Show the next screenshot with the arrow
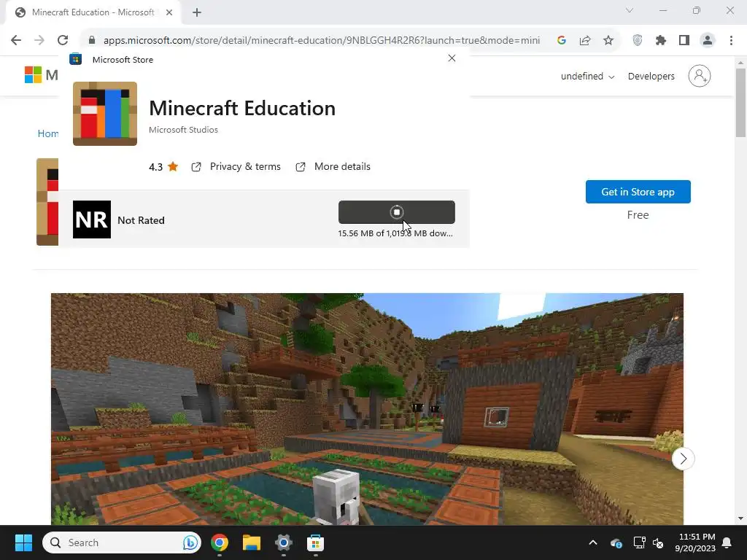 (683, 459)
